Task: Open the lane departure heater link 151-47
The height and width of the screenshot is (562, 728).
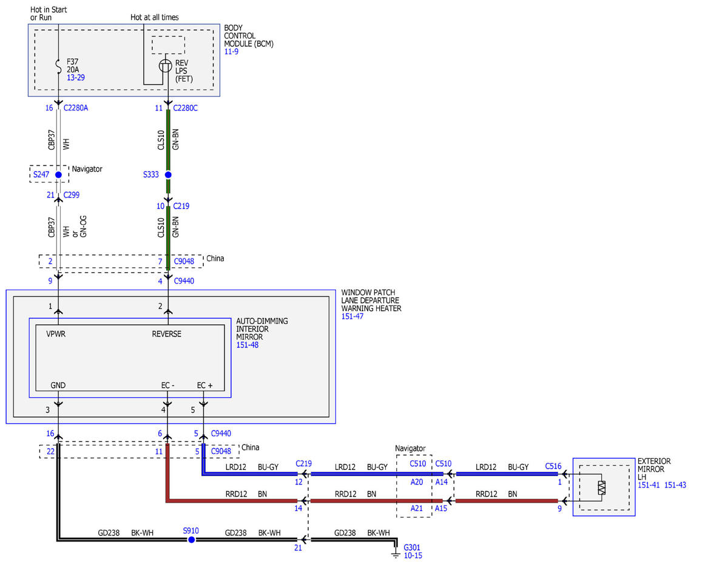Action: point(352,316)
